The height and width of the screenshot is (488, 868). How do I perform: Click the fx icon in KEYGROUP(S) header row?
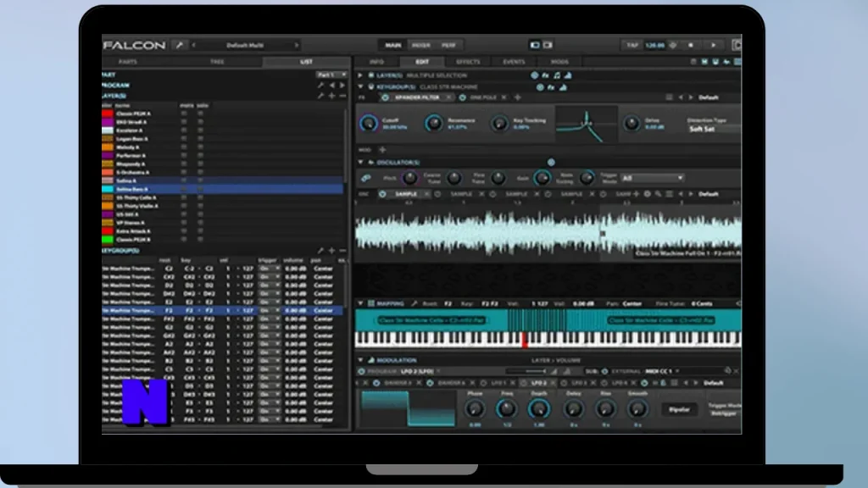[551, 87]
